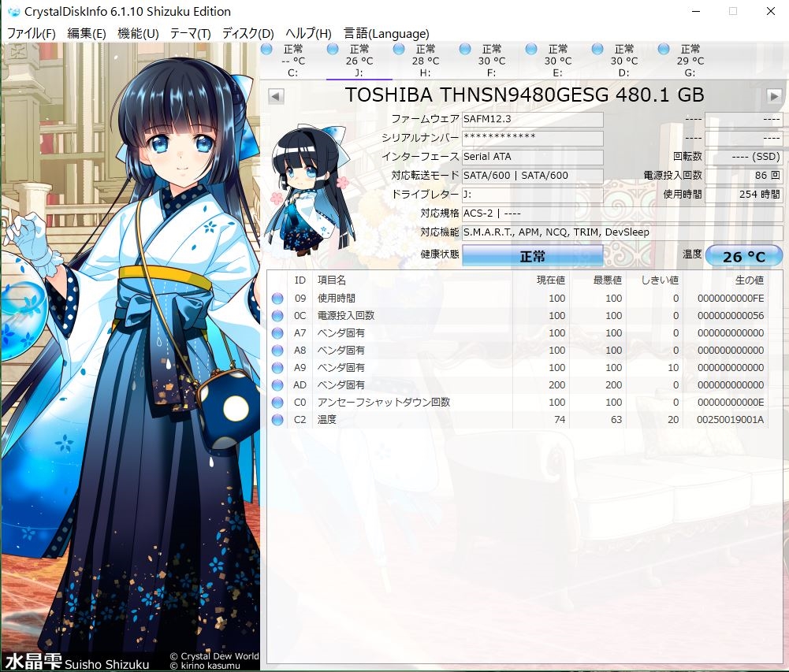The height and width of the screenshot is (672, 789).
Task: Click the 正常 health status button
Action: [532, 256]
